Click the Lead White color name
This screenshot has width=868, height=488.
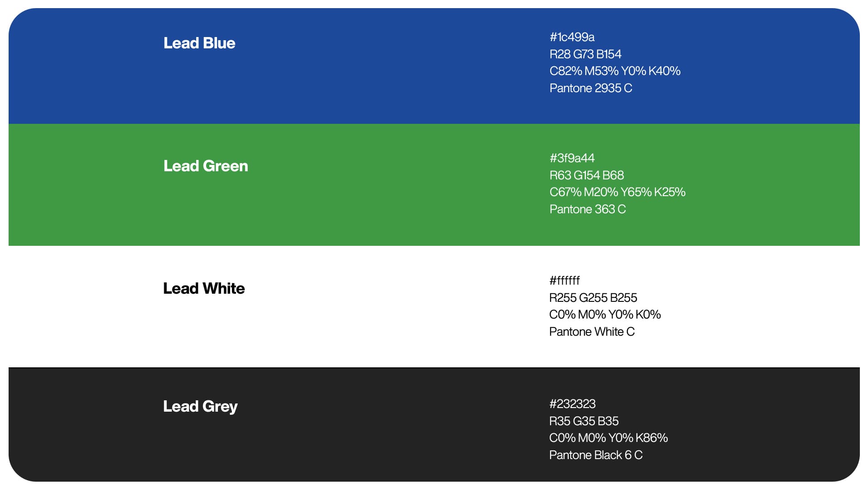coord(204,288)
